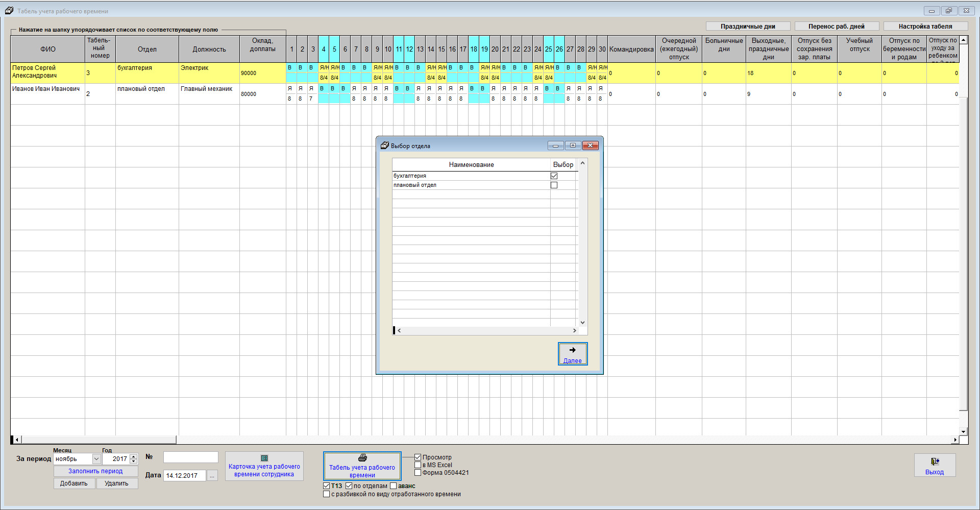Toggle the Просмотр checkbox

tap(418, 457)
